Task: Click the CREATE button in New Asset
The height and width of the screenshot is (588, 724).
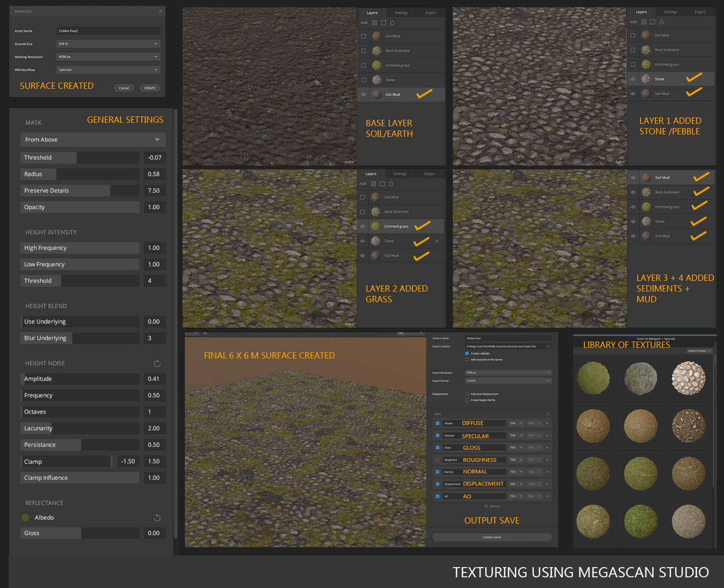Action: click(149, 88)
